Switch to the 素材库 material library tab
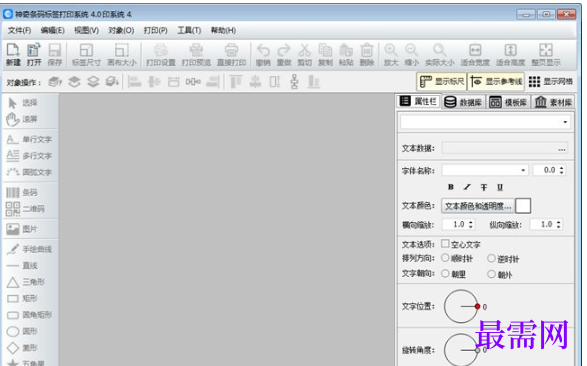Screen dimensions: 587x366 (553, 102)
